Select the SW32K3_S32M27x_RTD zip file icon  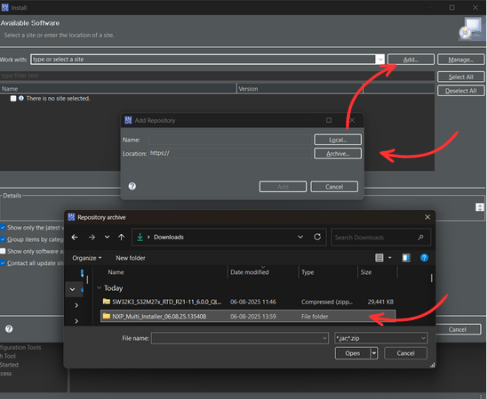106,301
